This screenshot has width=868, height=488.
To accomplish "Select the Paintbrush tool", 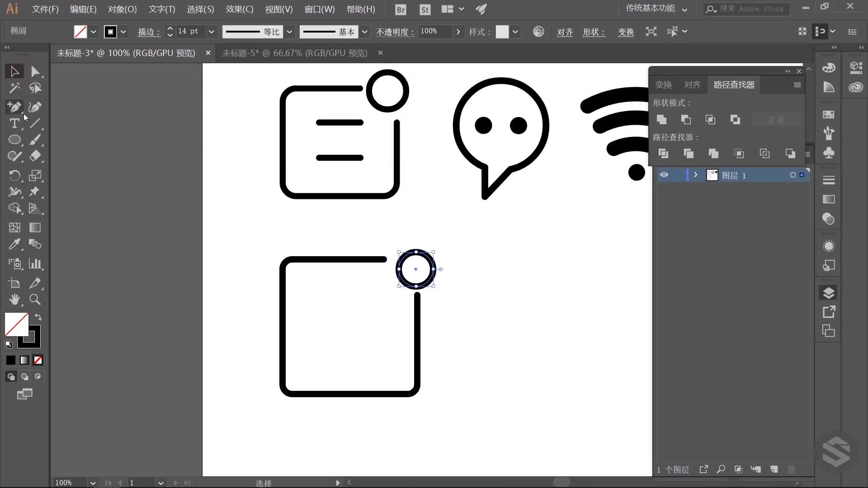I will 35,140.
